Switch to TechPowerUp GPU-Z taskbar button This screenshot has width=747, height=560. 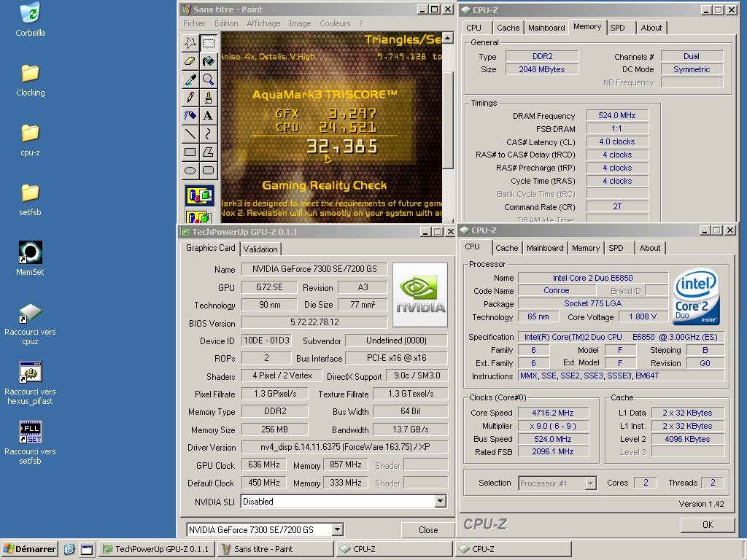coord(157,549)
